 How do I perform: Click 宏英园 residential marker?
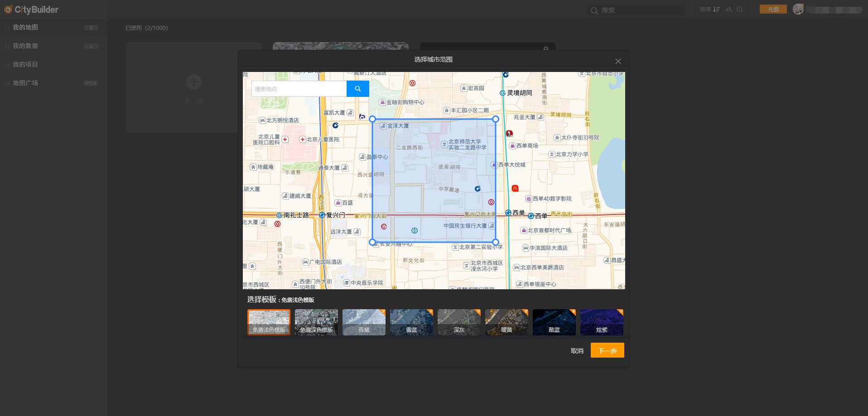pos(464,88)
